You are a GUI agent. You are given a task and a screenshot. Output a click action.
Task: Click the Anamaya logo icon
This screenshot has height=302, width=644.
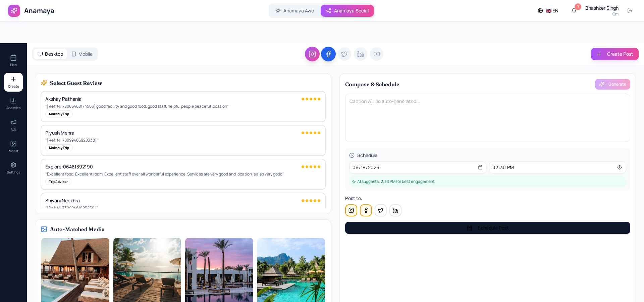click(x=14, y=11)
